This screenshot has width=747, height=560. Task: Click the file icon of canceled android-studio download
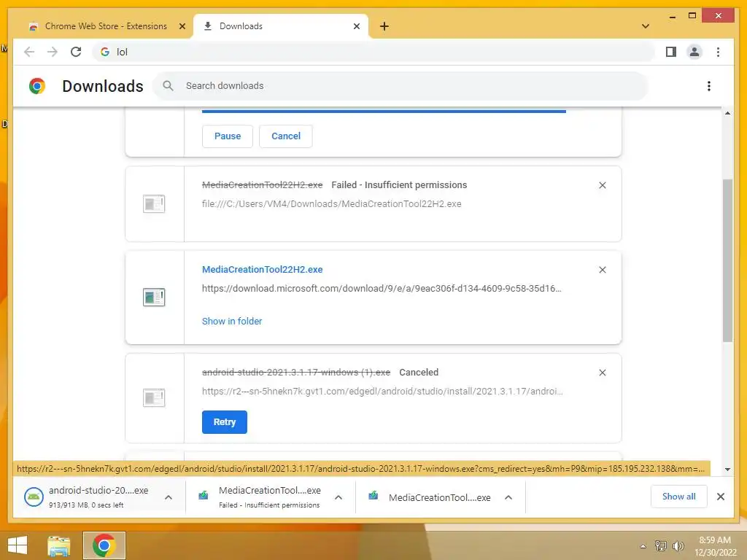tap(154, 397)
